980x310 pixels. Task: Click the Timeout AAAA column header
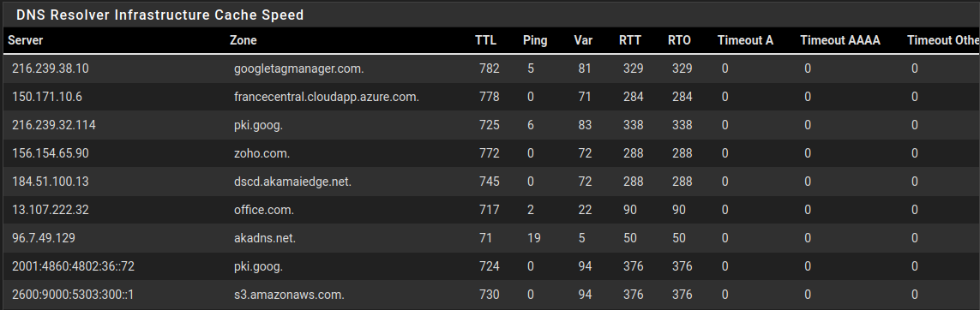tap(840, 40)
